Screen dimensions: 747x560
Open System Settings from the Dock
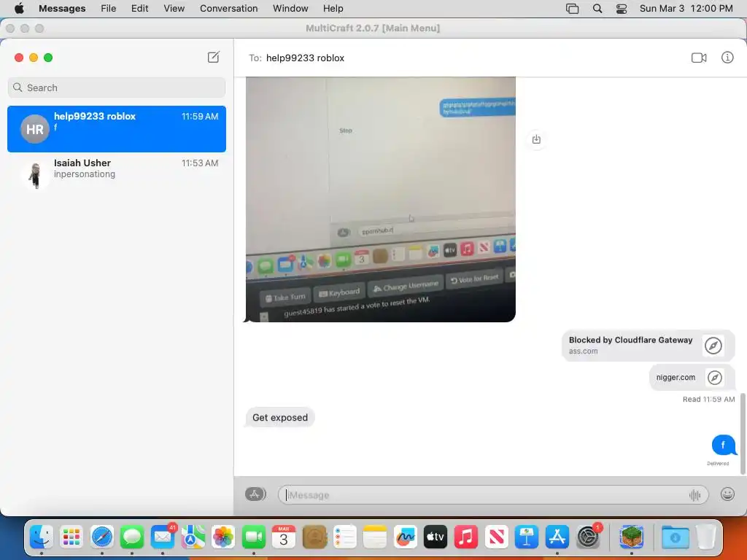(x=589, y=537)
